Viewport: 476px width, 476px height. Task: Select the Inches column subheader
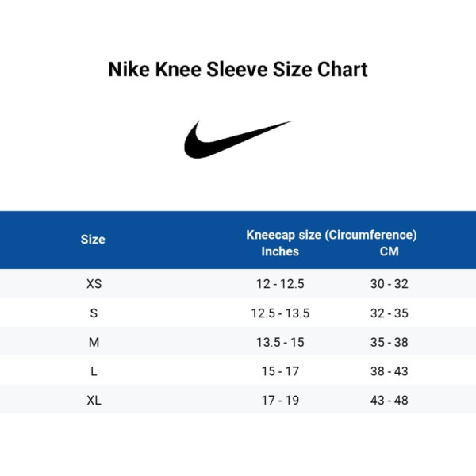pos(280,251)
